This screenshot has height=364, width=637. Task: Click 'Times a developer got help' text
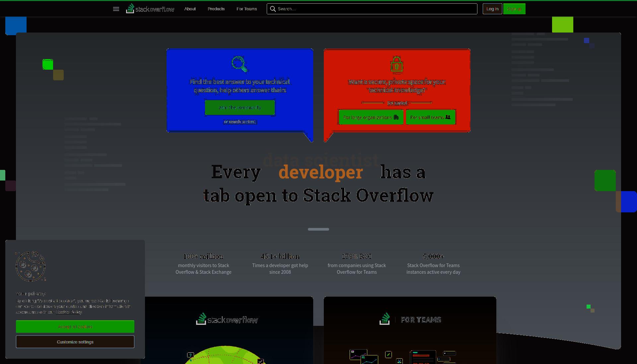click(280, 269)
